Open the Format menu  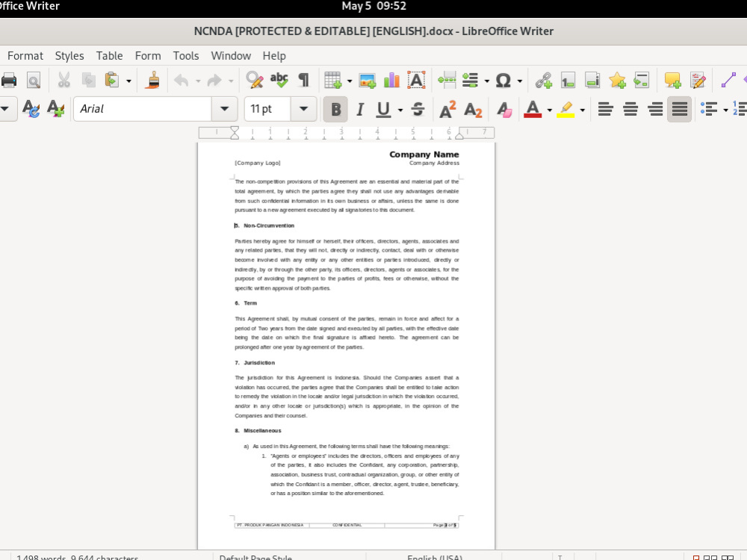pos(25,56)
